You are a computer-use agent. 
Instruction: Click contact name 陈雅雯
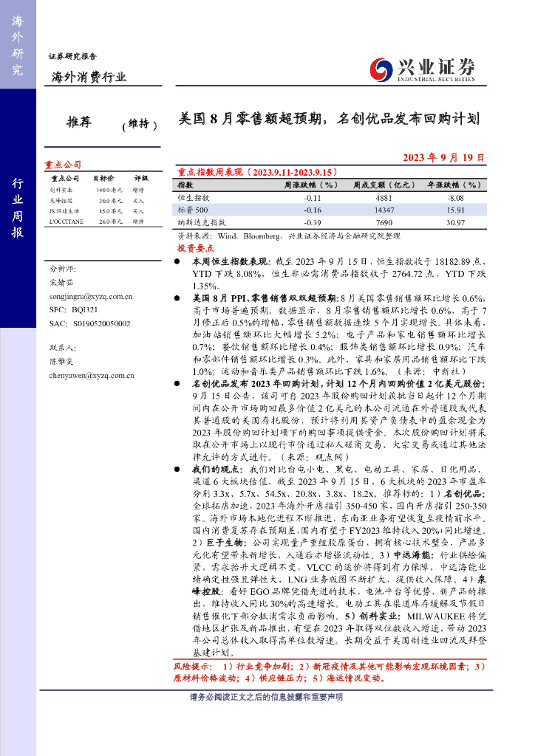pyautogui.click(x=61, y=361)
